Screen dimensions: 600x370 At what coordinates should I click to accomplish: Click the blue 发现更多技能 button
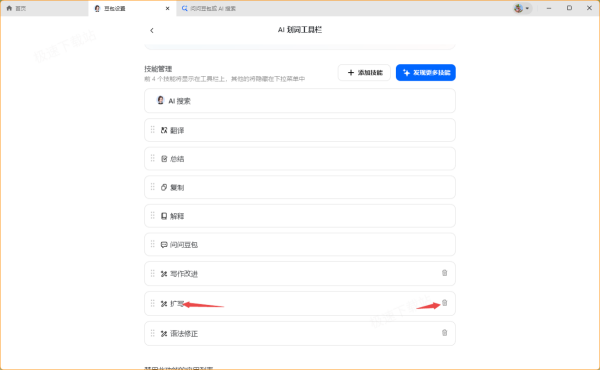(x=426, y=72)
